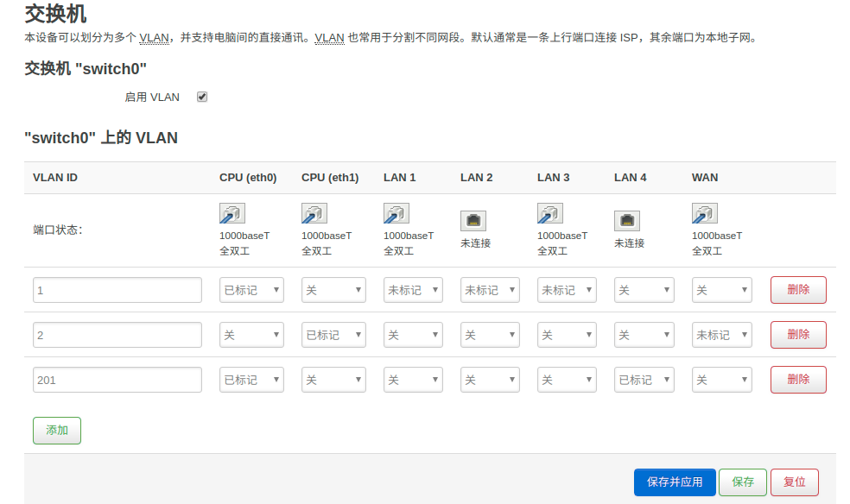
Task: Open VLAN 1 LAN 2 dropdown
Action: 490,290
